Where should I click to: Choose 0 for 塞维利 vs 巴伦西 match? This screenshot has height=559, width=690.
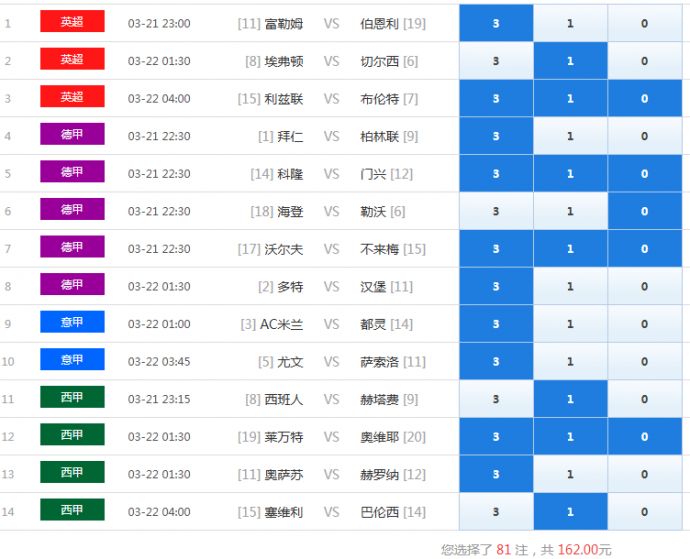coord(644,511)
